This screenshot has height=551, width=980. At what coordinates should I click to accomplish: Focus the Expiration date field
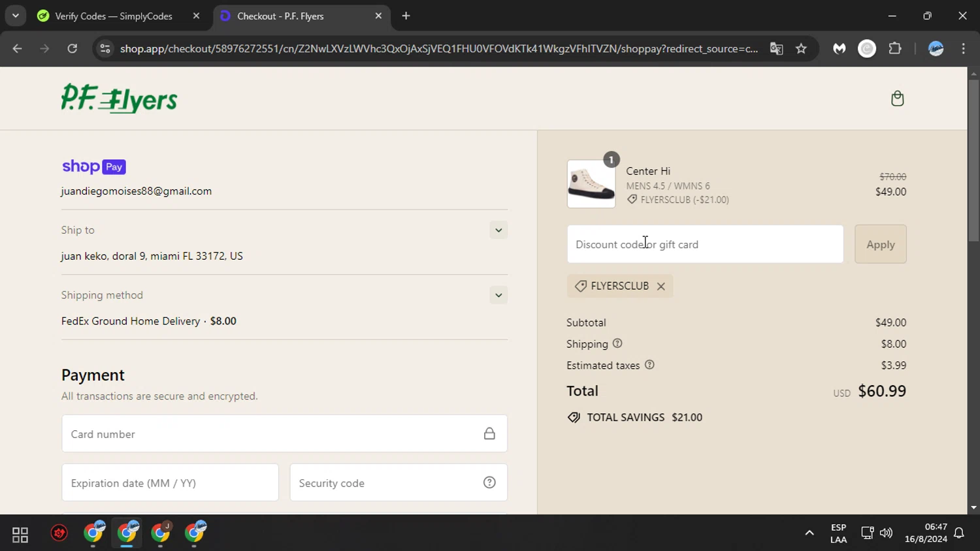(x=170, y=482)
